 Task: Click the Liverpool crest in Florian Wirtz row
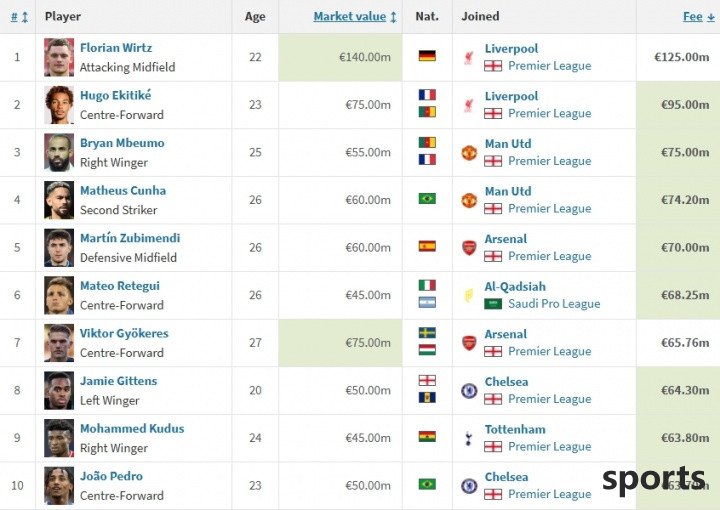coord(468,57)
